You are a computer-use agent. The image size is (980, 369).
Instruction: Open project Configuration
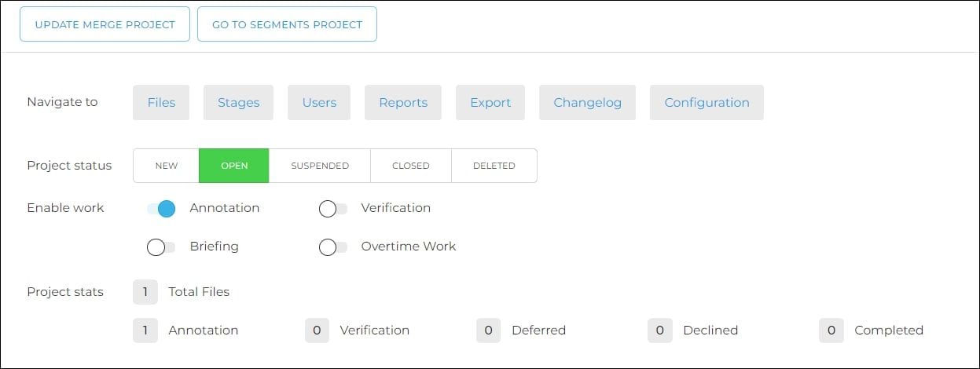click(x=707, y=103)
